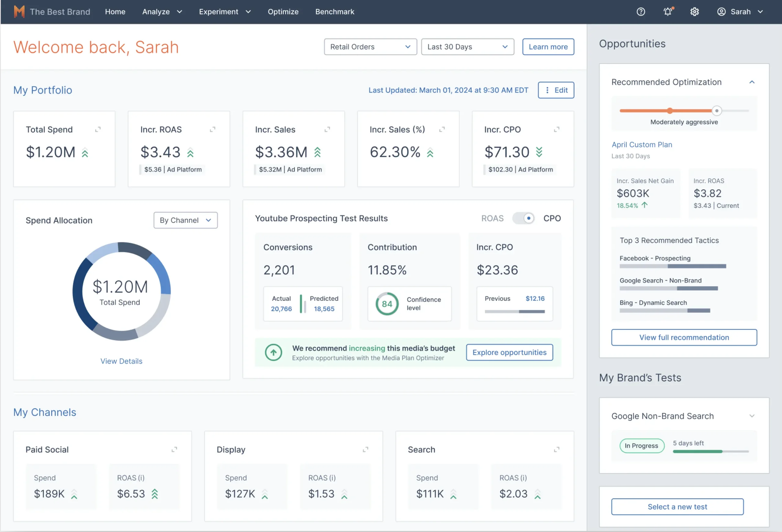Click the Incr. ROAS $3.43 trend arrows

point(190,153)
